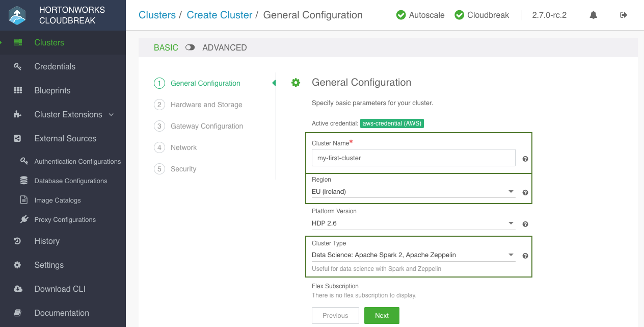This screenshot has width=644, height=327.
Task: Open the Region dropdown
Action: (x=413, y=192)
